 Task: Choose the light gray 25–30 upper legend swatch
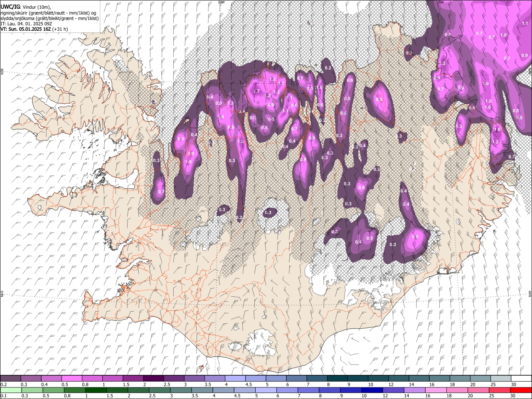[x=500, y=379]
